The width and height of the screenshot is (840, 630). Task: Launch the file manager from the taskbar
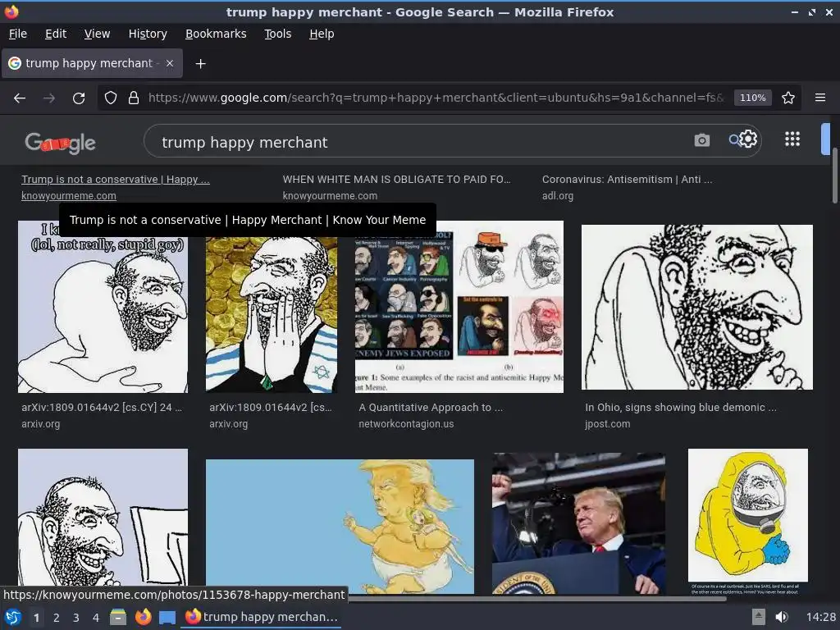tap(118, 617)
